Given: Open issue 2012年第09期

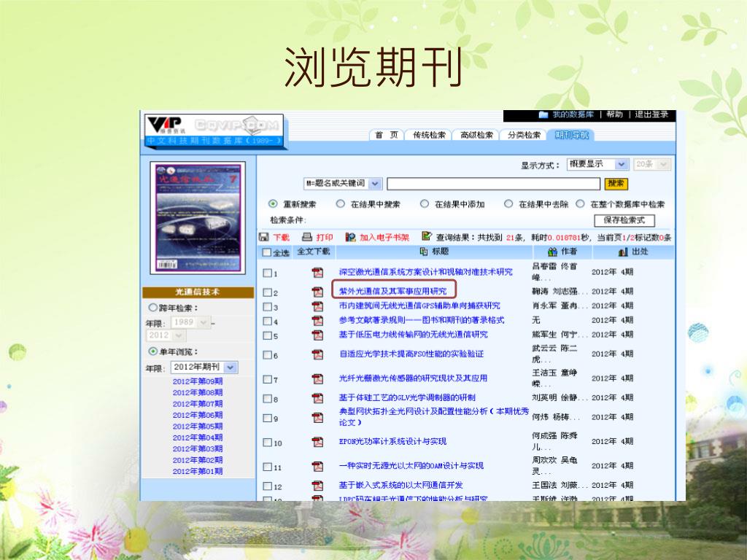Looking at the screenshot, I should 197,381.
